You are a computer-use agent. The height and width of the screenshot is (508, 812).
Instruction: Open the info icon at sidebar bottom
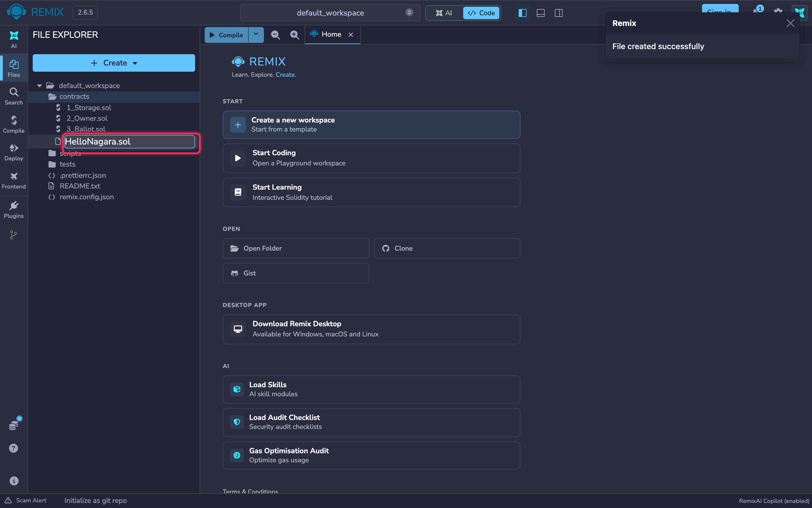pos(14,481)
